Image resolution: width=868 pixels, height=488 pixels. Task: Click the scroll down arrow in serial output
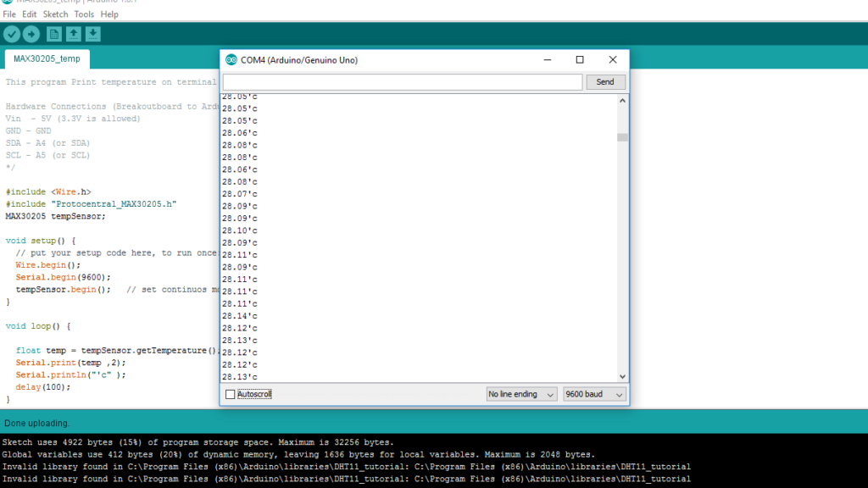622,376
